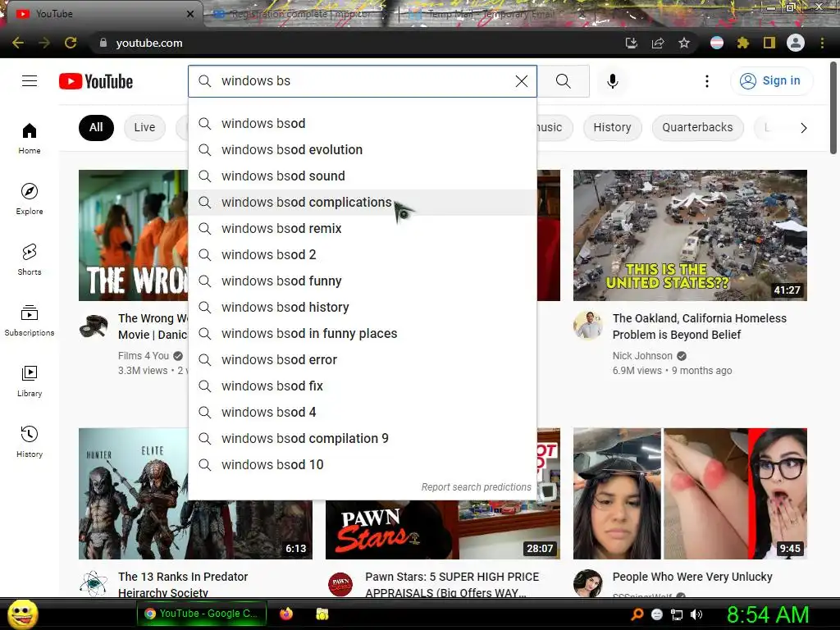Open YouTube settings three-dot menu

click(x=707, y=81)
